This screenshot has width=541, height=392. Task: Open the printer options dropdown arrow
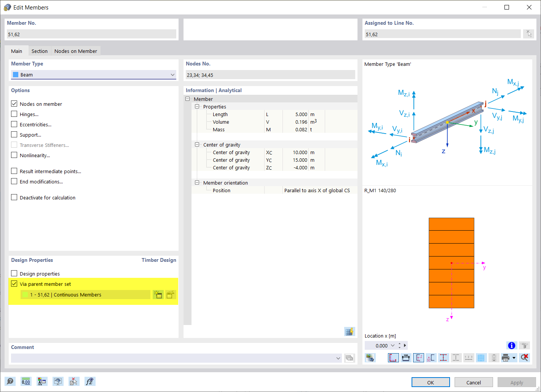tap(514, 358)
